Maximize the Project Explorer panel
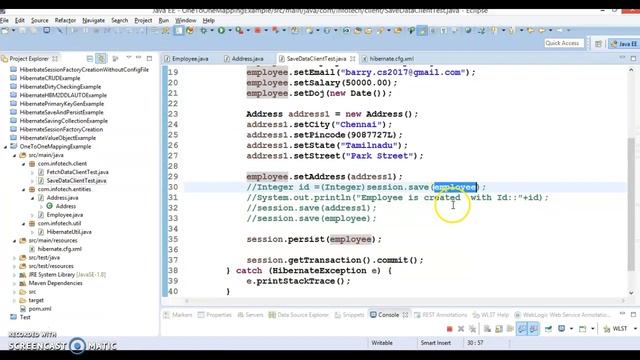640x360 pixels. 149,58
